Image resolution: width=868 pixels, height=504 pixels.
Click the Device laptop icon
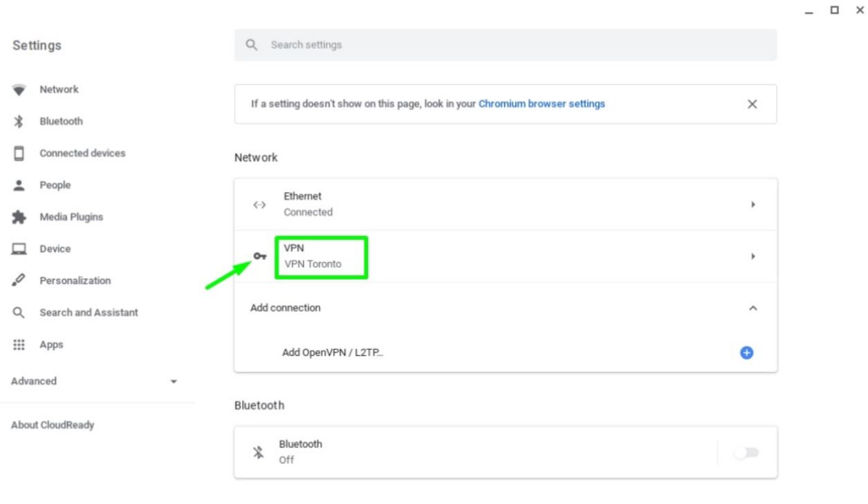click(x=19, y=249)
